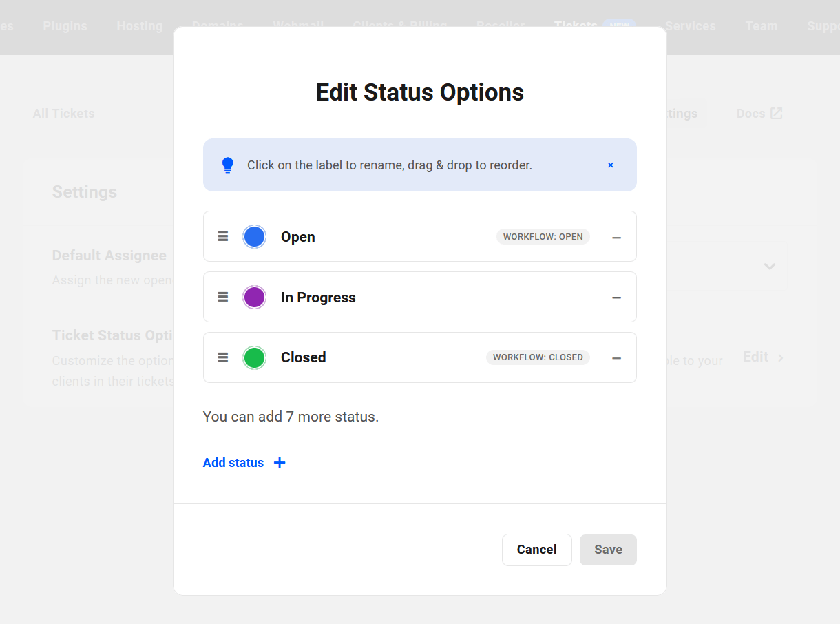Expand the Default Assignee dropdown

click(769, 266)
